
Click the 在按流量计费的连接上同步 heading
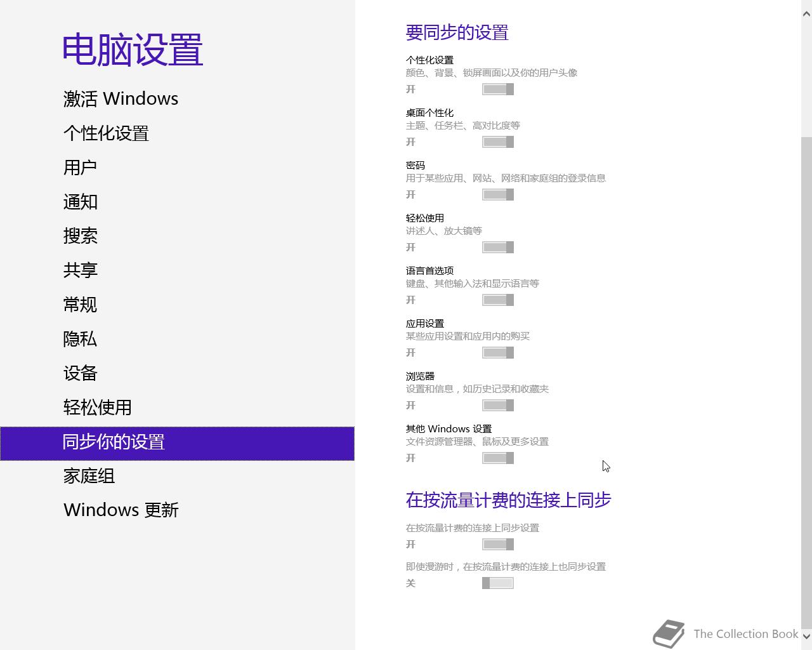click(x=508, y=500)
